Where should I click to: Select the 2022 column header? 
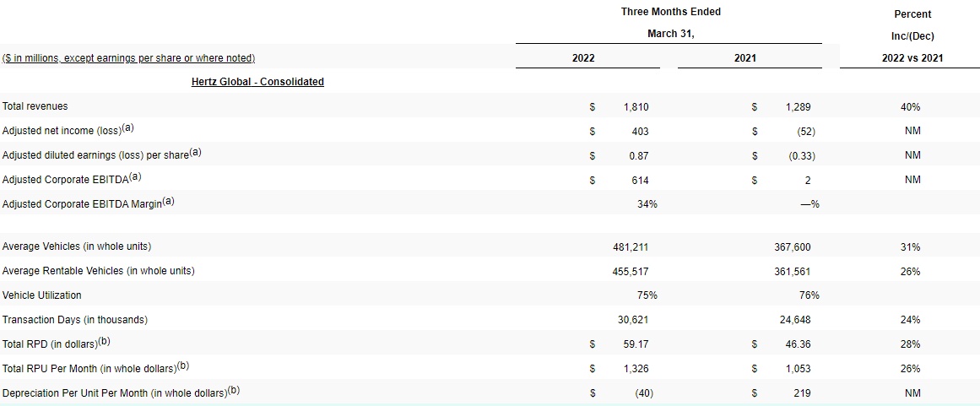tap(583, 58)
